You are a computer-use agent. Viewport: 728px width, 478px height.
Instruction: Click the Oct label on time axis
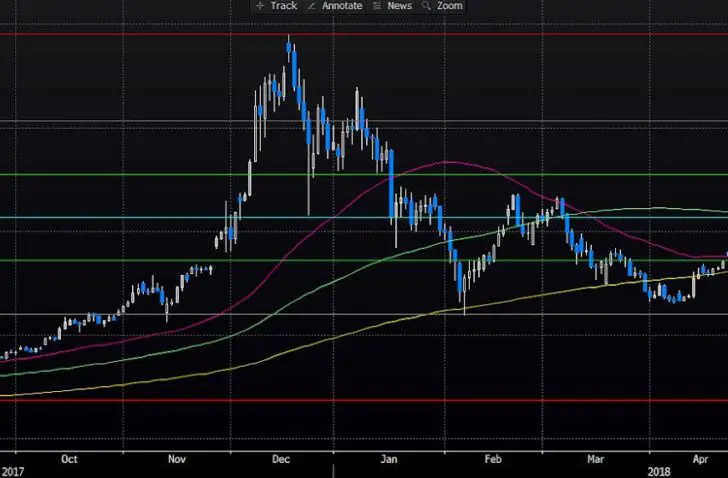[x=69, y=459]
